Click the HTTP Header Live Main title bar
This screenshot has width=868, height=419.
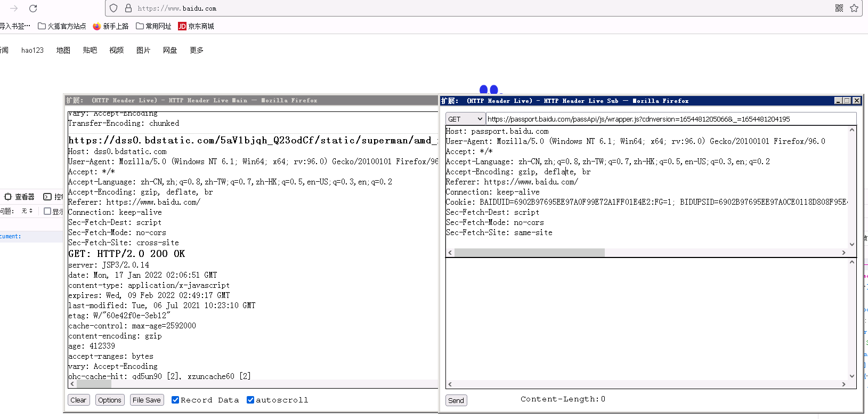(x=250, y=100)
